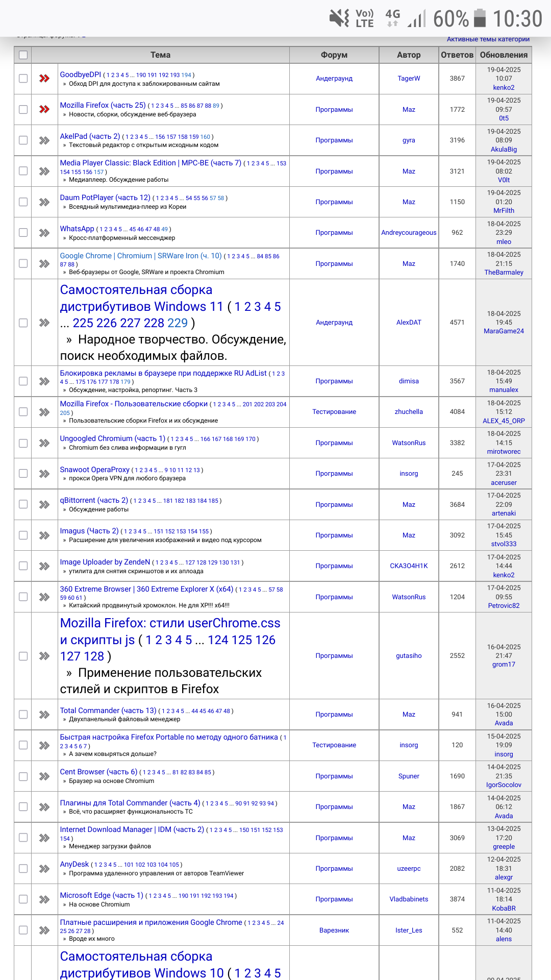Click the red new-posts icon for GoodbyeDPI

coord(44,79)
